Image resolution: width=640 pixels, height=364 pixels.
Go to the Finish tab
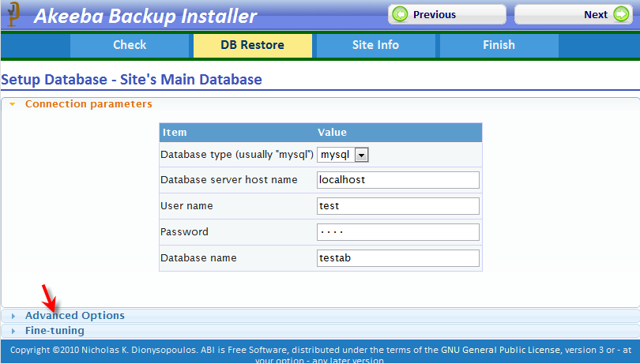499,45
